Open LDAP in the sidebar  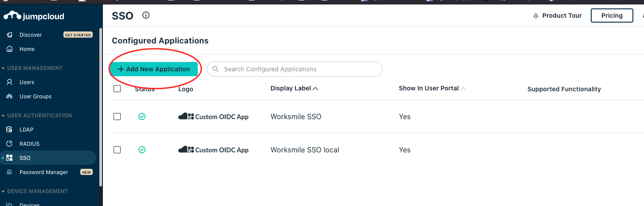[x=27, y=130]
